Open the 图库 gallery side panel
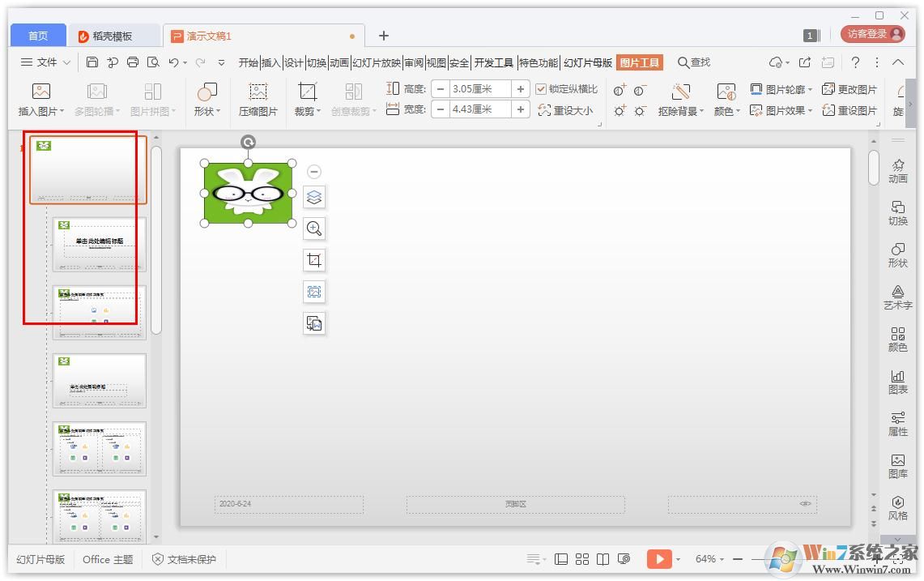The height and width of the screenshot is (581, 924). (x=897, y=467)
